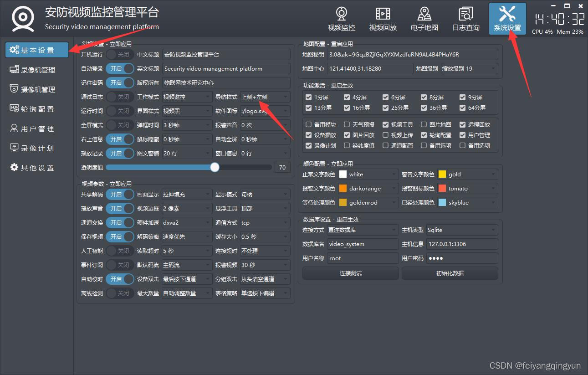Click the 初始化数据 button
The image size is (588, 375).
click(x=450, y=273)
